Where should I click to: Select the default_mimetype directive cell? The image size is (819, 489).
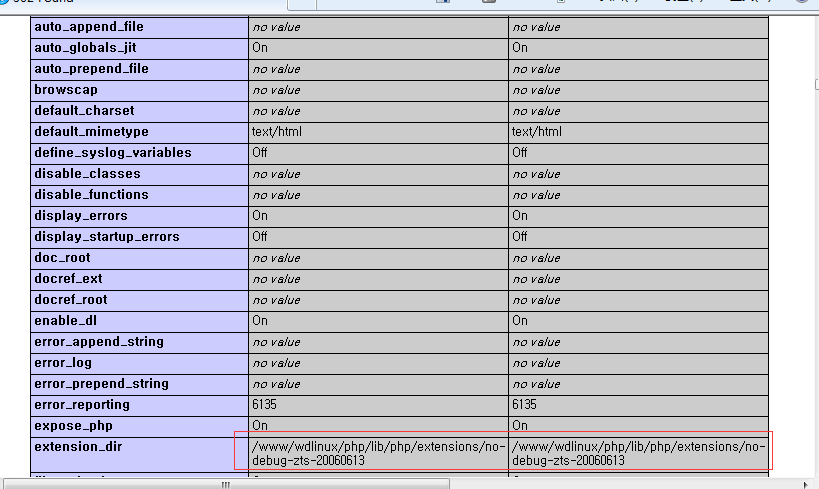139,132
